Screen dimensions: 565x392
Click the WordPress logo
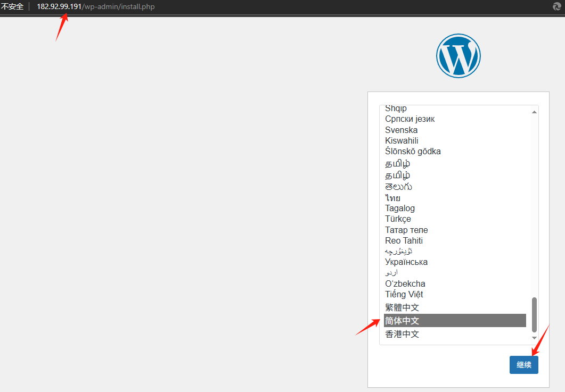point(458,56)
